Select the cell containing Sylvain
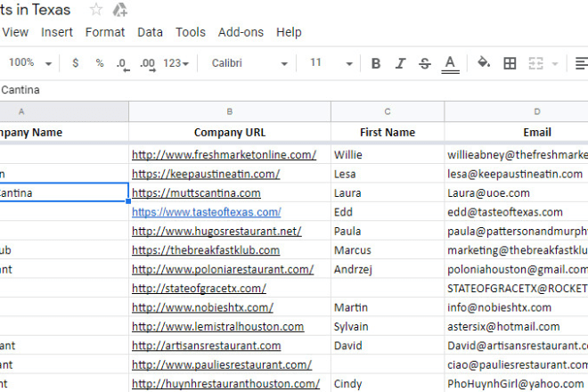Viewport: 588px width, 392px height. (x=388, y=327)
